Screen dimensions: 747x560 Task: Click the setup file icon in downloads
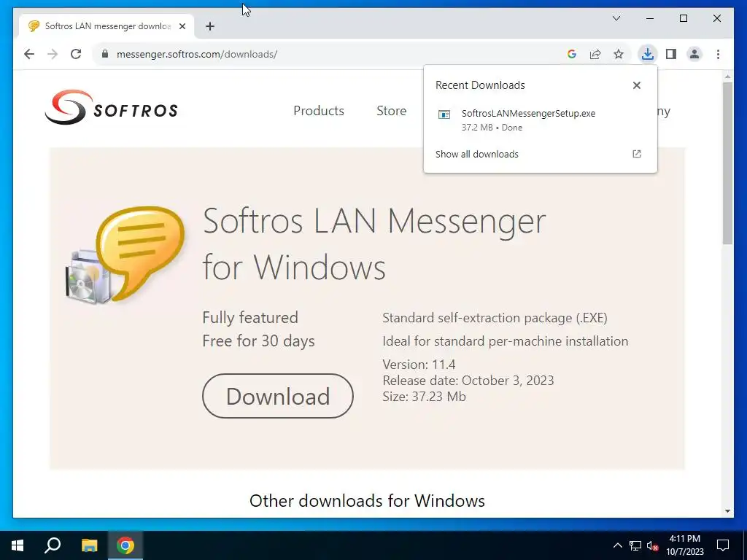(x=444, y=114)
